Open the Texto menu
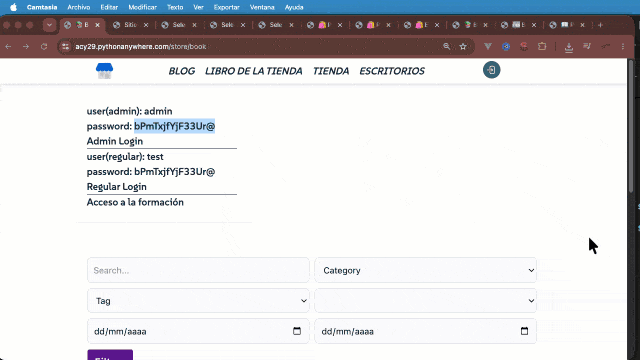The width and height of the screenshot is (640, 360). tap(175, 7)
